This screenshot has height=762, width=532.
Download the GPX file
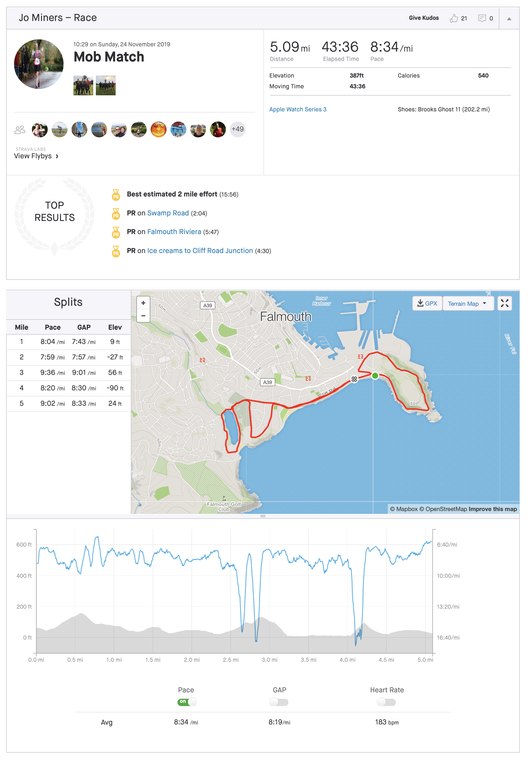point(427,303)
